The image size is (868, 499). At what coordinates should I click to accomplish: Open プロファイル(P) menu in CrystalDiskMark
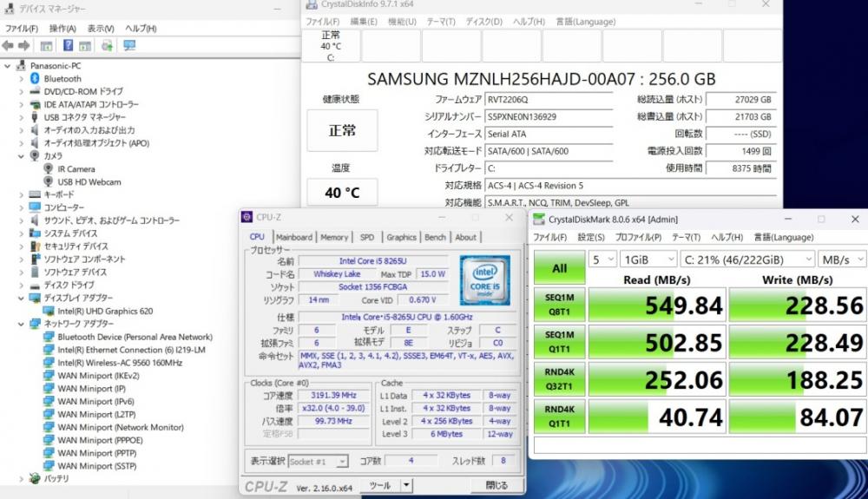(x=638, y=237)
